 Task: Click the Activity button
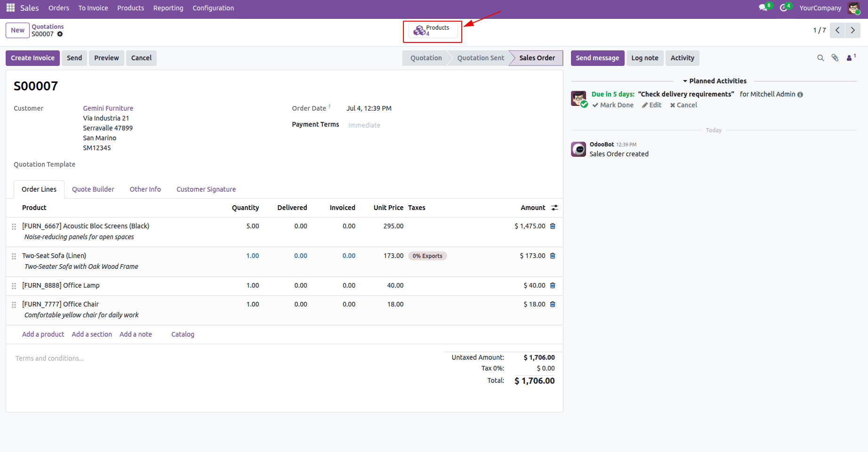coord(683,58)
